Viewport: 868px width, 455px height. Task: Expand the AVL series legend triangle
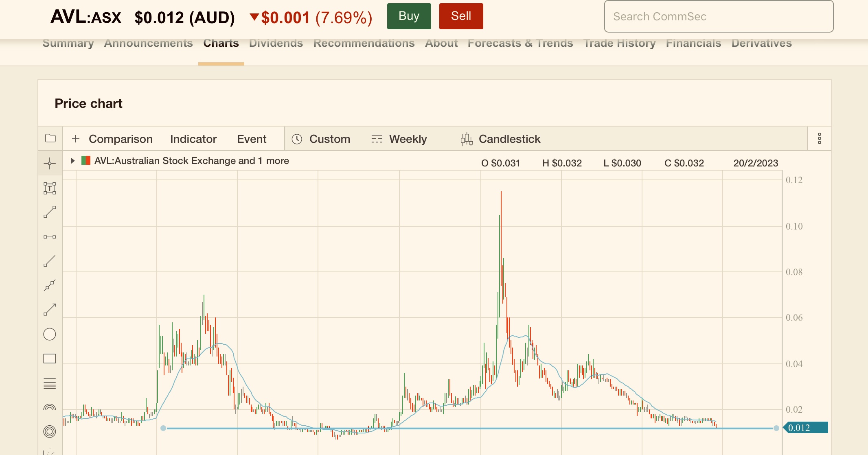(72, 161)
